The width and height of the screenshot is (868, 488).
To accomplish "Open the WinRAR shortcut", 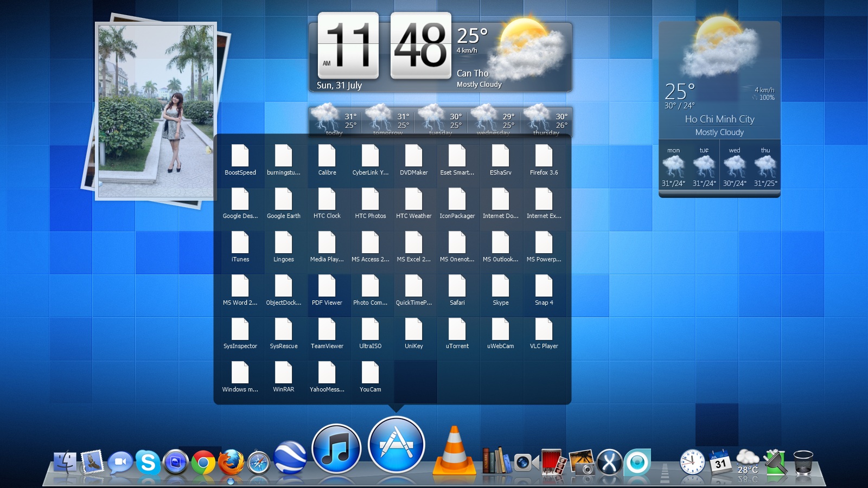I will [284, 377].
